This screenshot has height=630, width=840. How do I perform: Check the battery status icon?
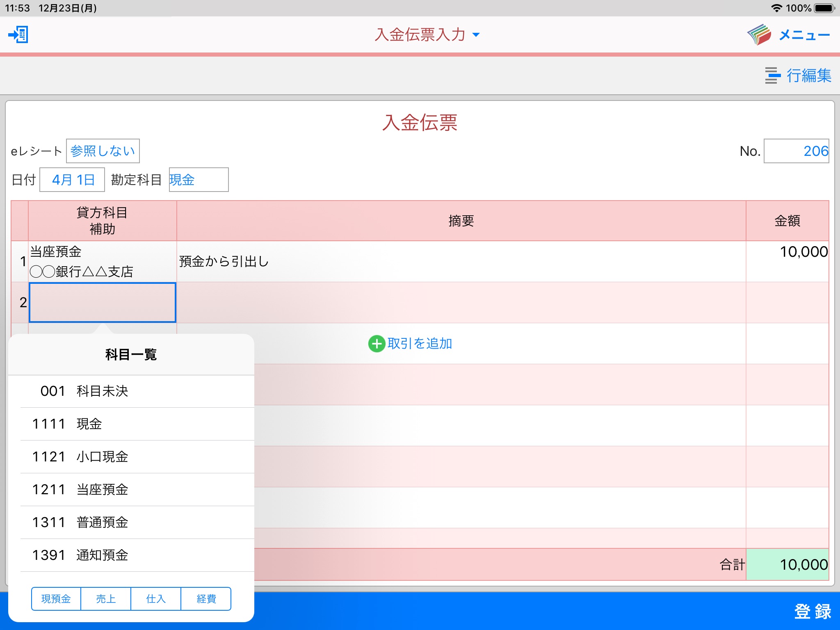(824, 8)
